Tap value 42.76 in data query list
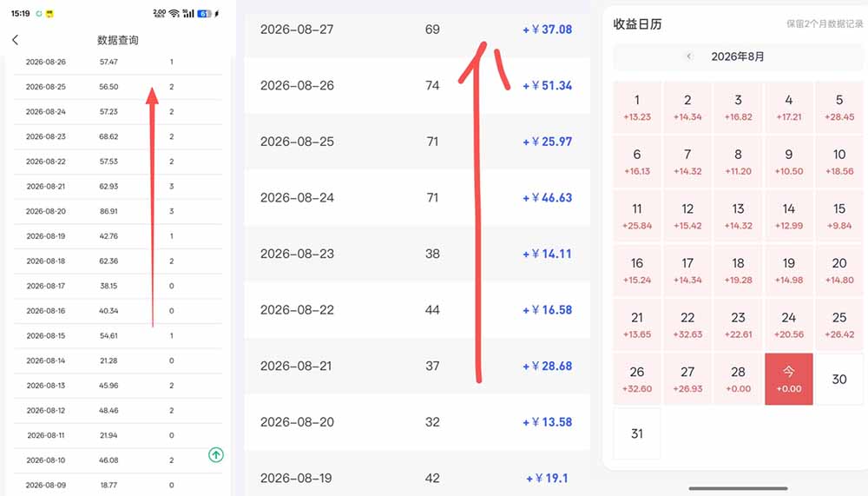The height and width of the screenshot is (496, 868). point(108,236)
